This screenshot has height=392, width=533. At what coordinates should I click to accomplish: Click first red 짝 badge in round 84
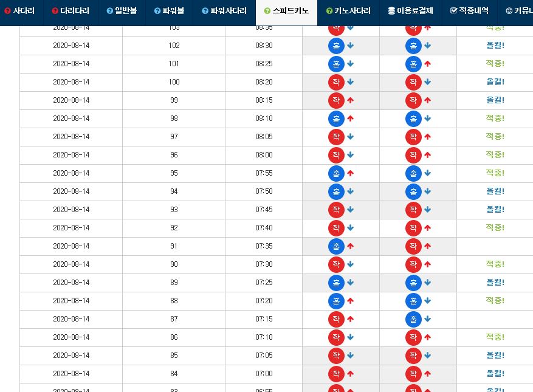[336, 374]
